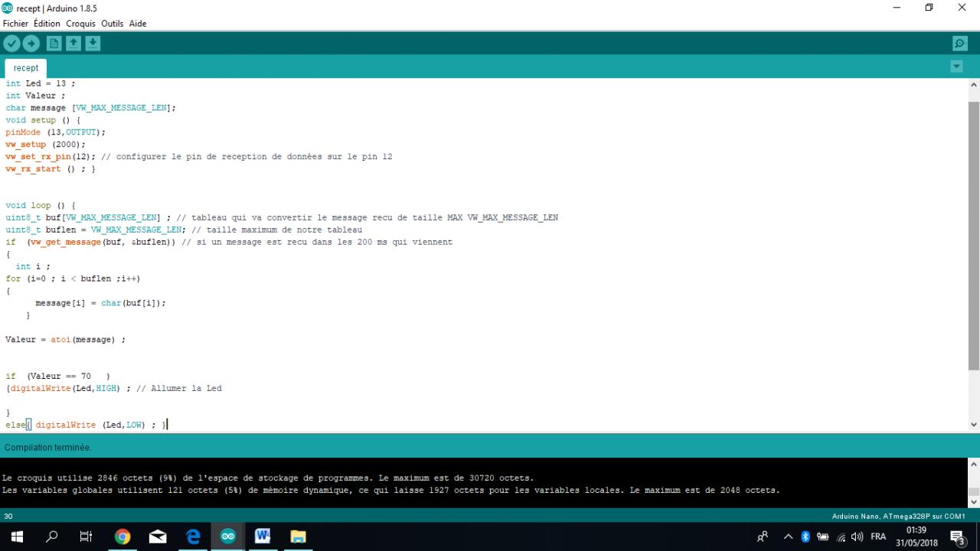The width and height of the screenshot is (980, 551).
Task: Click the 'pinMode (13,OUTPUT);' line
Action: [x=55, y=132]
